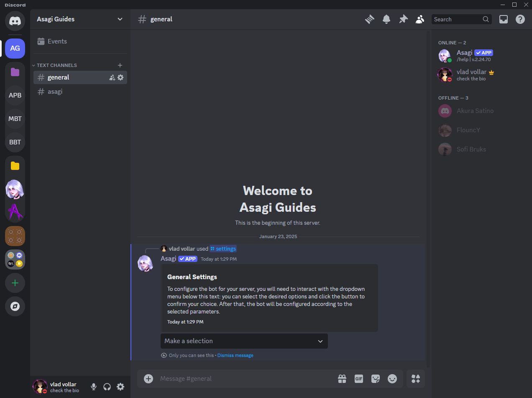This screenshot has width=532, height=398.
Task: Open GIF picker button
Action: point(359,379)
